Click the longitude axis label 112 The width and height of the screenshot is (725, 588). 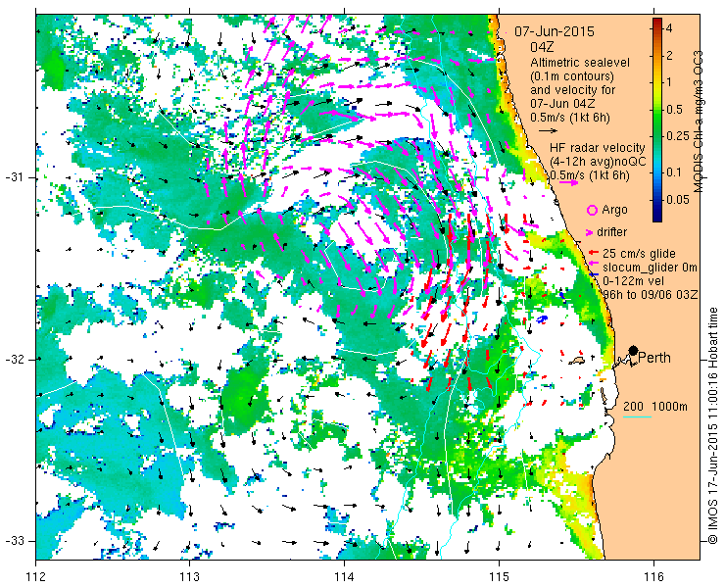35,577
